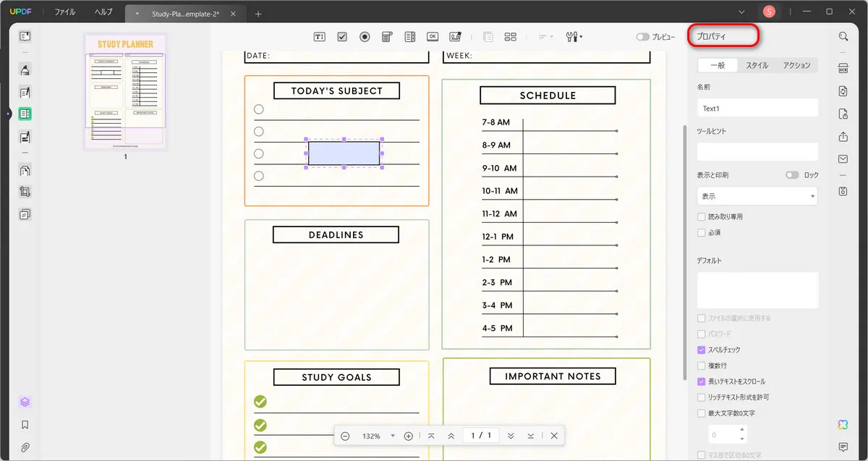Click the Search magnifier icon

point(843,37)
